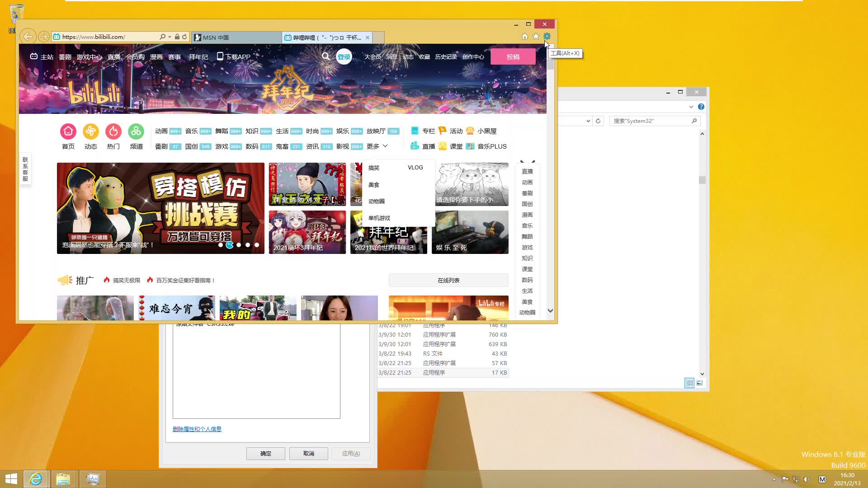Open the 直播 live streaming icon
The height and width of the screenshot is (488, 868).
point(415,146)
